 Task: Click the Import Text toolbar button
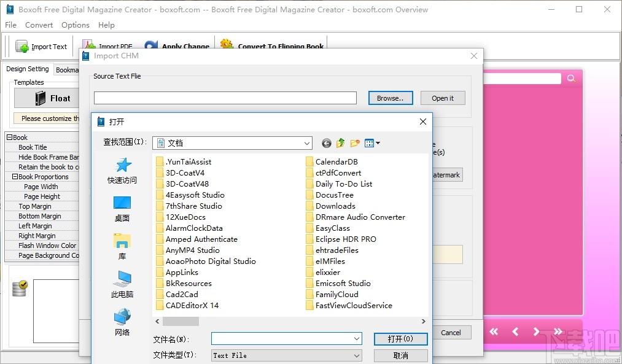pos(41,47)
